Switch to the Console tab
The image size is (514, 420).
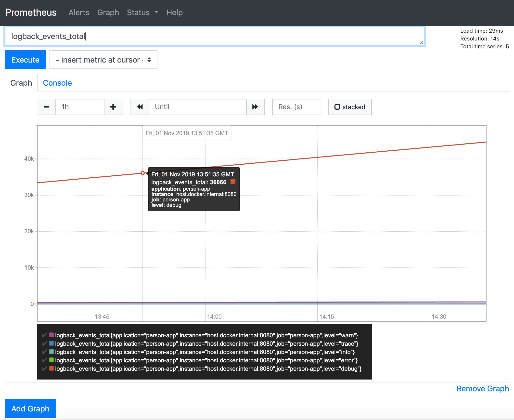tap(57, 83)
